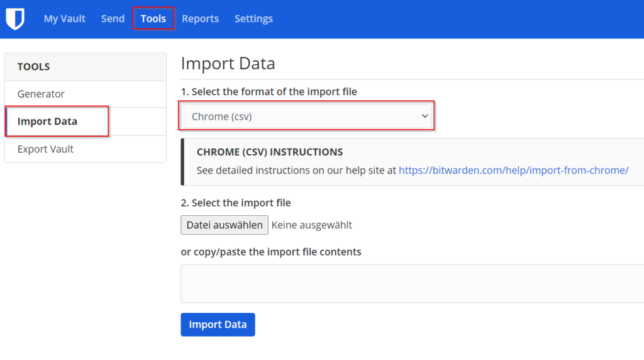This screenshot has height=360, width=644.
Task: Click the 'Select the format' field label
Action: 269,92
